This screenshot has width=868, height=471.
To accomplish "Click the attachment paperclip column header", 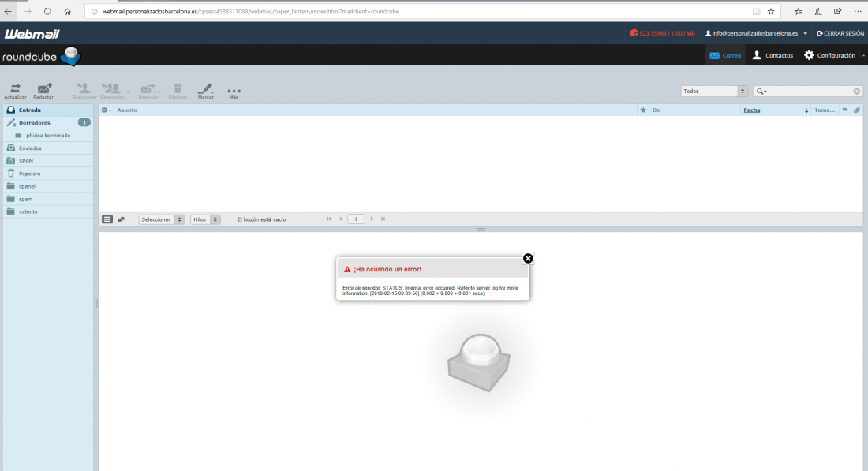I will pyautogui.click(x=856, y=110).
